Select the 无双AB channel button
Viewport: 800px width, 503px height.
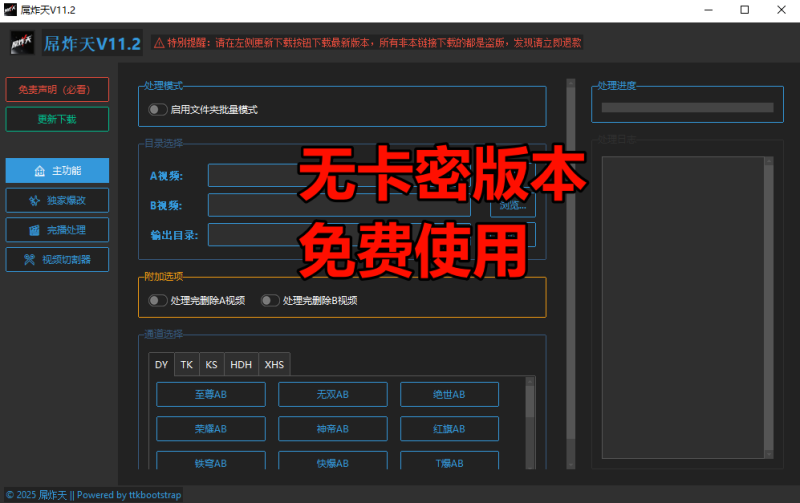[x=333, y=394]
